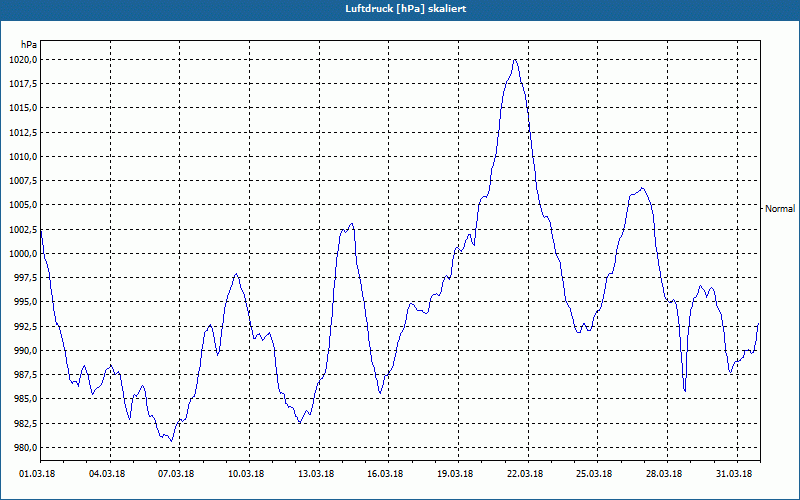Click the '1002,5' y-axis label
The image size is (800, 500).
point(23,230)
